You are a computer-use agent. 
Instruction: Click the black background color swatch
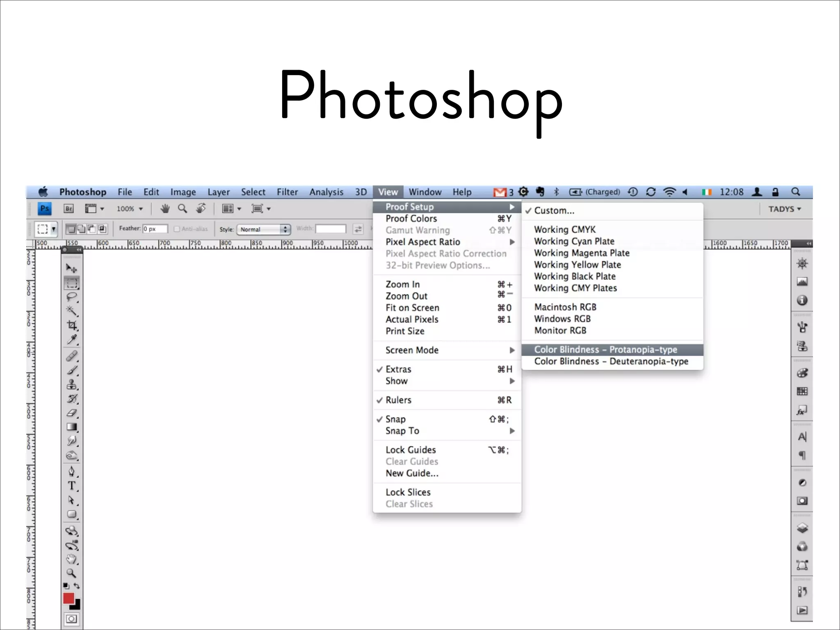point(77,605)
